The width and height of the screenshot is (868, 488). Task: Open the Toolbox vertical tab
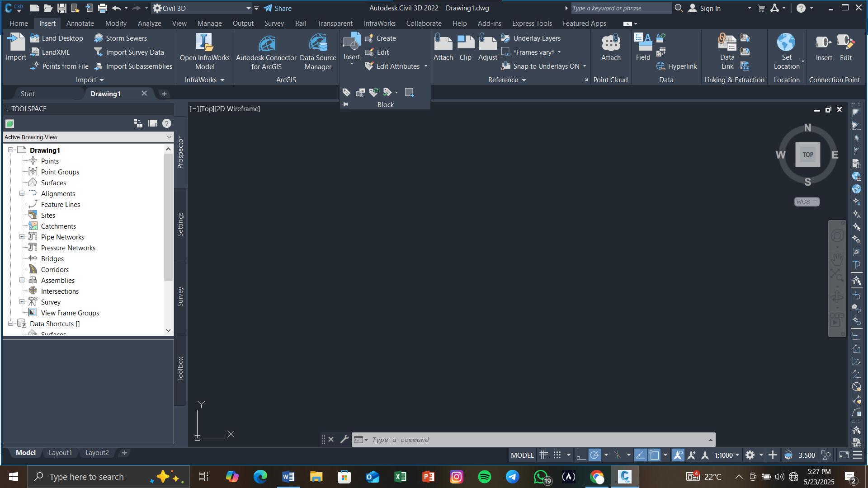click(x=180, y=369)
